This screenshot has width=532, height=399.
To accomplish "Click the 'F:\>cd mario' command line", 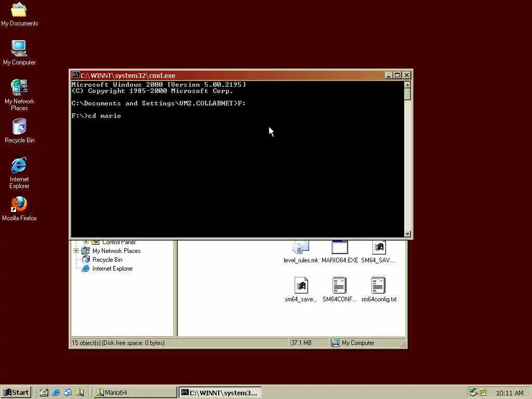I will (96, 116).
